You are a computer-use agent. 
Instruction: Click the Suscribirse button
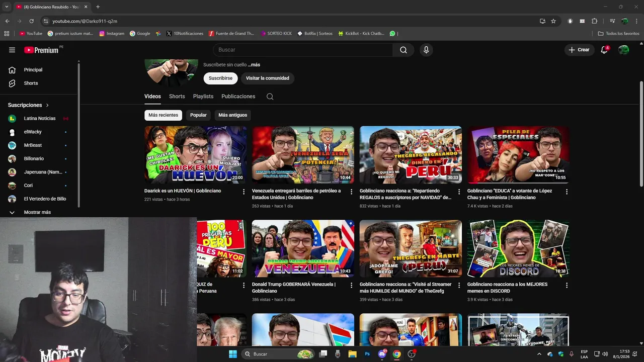[220, 78]
